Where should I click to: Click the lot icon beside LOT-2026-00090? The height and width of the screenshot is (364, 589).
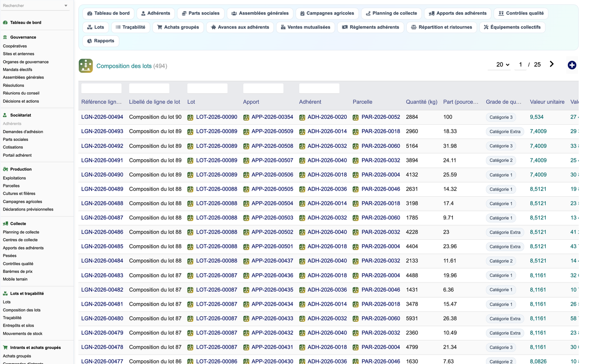click(190, 117)
